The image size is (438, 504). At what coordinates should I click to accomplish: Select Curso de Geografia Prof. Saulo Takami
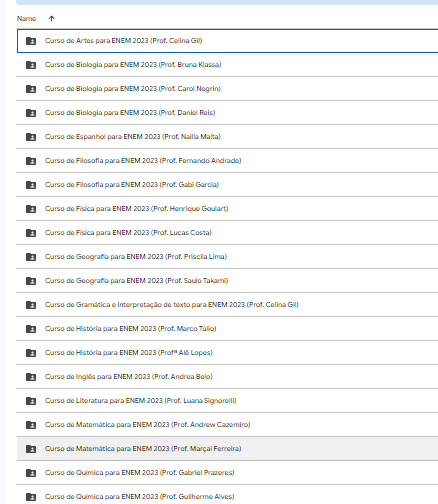227,281
